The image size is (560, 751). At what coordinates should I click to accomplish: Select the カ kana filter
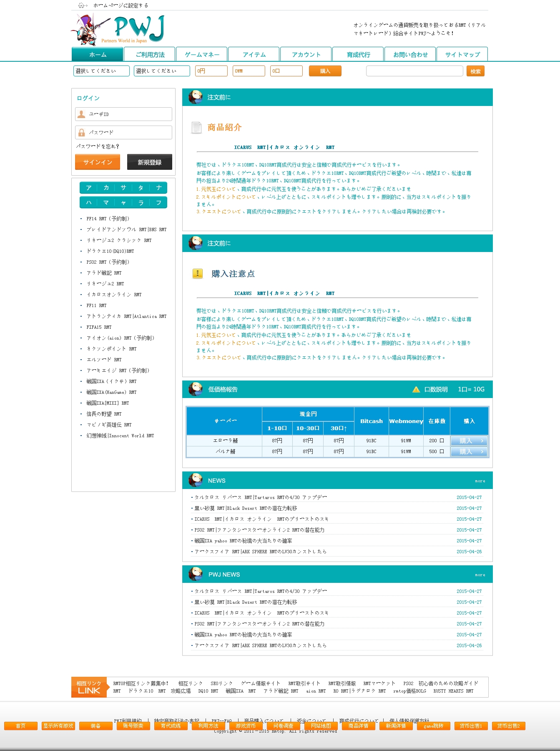pos(106,188)
